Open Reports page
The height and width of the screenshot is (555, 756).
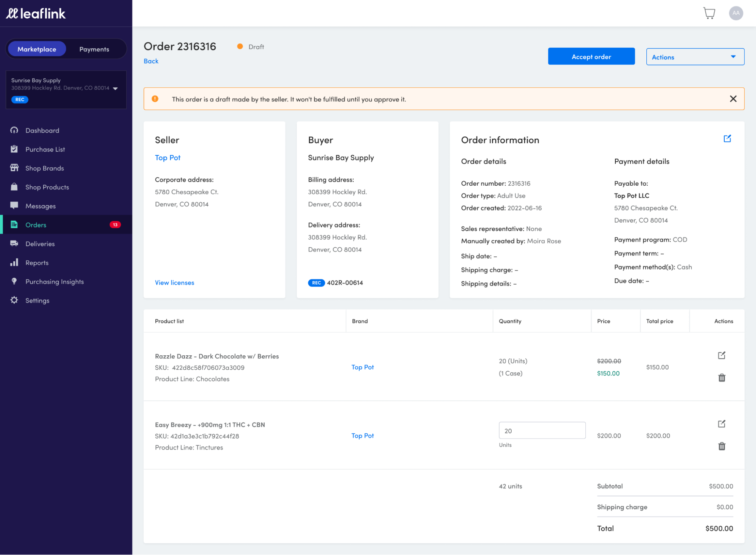(x=37, y=263)
